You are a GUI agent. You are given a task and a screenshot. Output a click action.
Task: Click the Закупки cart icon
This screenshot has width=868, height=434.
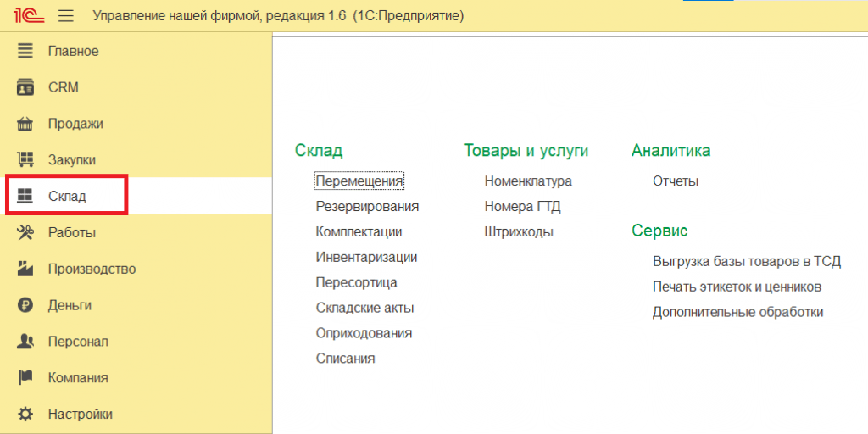point(25,160)
